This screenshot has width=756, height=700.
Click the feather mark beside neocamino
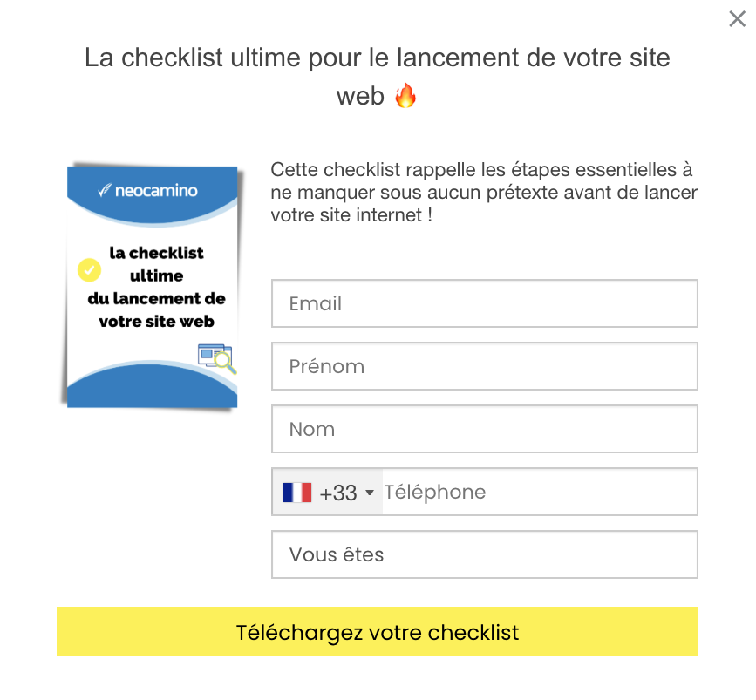pos(105,190)
